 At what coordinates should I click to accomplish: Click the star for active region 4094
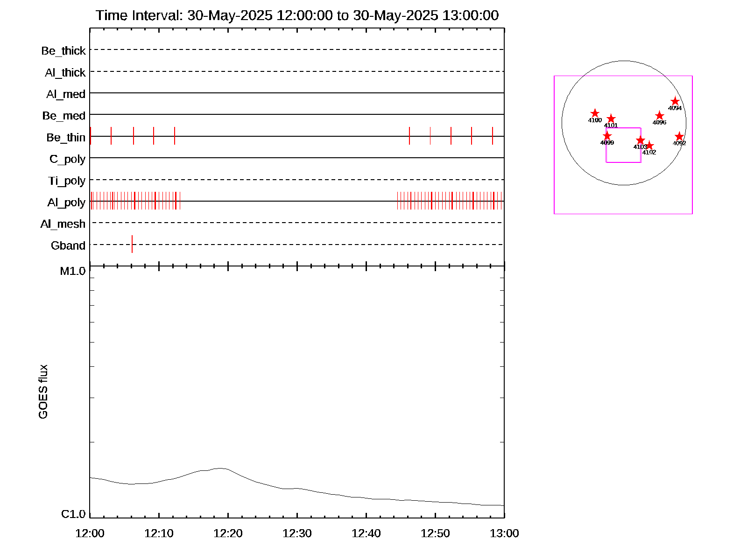pos(675,101)
